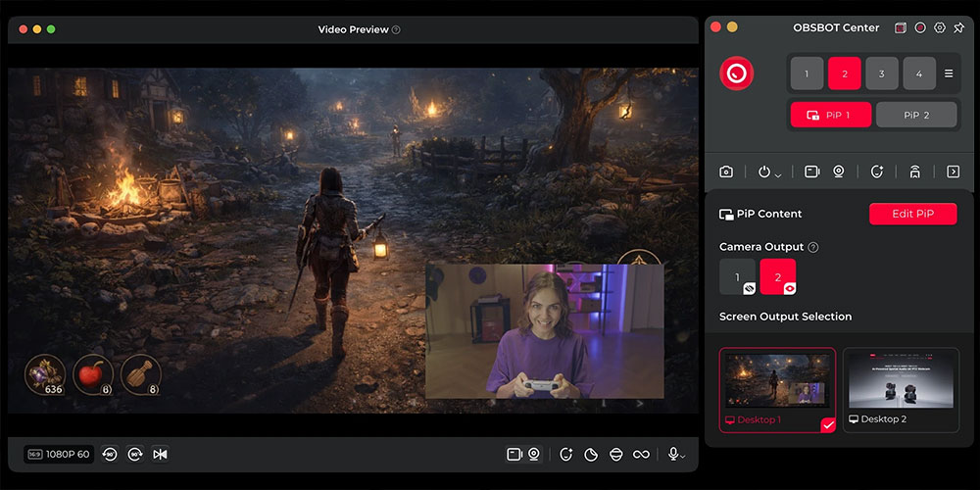Viewport: 980px width, 490px height.
Task: Take a snapshot with camera icon
Action: (725, 171)
